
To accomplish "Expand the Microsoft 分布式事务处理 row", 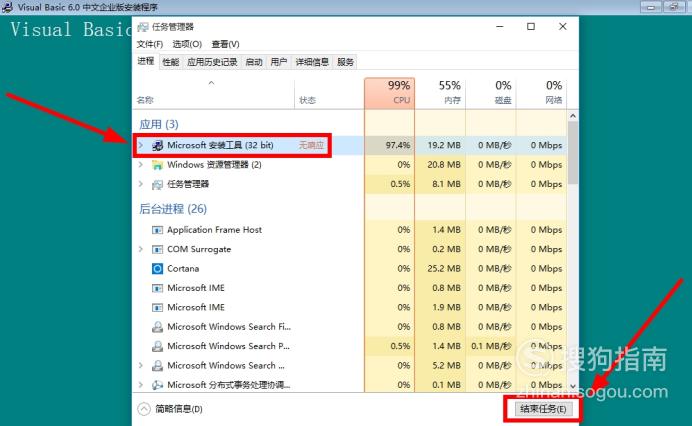I will point(141,385).
